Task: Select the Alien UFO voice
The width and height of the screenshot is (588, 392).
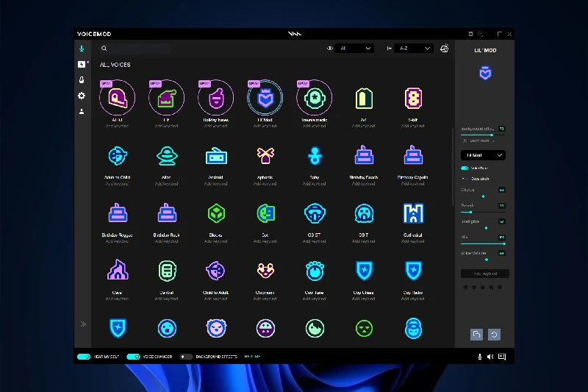Action: pyautogui.click(x=167, y=156)
